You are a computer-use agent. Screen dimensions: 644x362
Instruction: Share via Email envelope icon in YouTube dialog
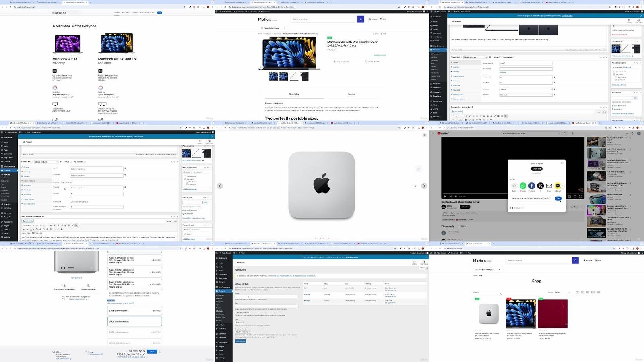coord(549,186)
